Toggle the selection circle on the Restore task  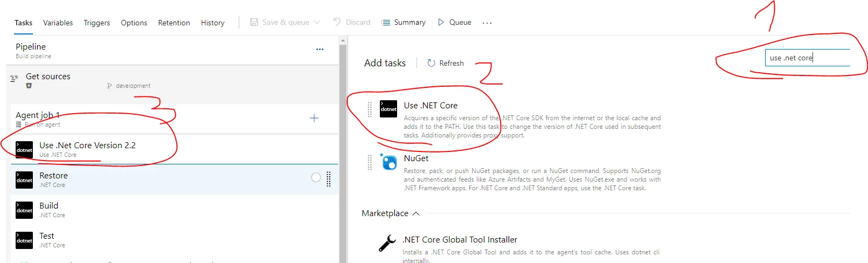click(x=316, y=177)
